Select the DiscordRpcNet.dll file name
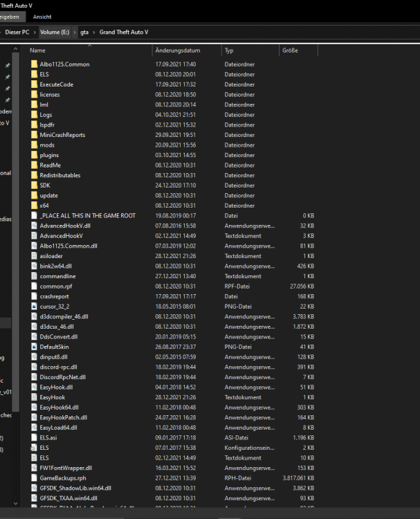This screenshot has width=420, height=519. [x=63, y=377]
